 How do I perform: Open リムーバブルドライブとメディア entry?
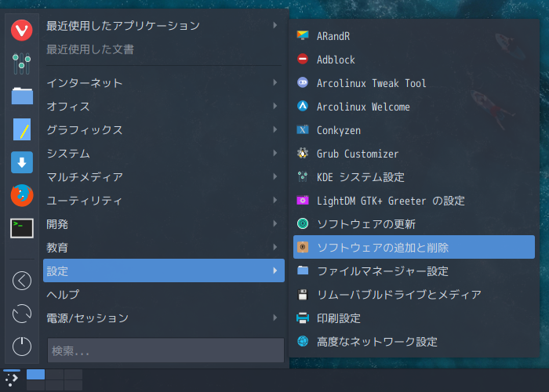pyautogui.click(x=414, y=294)
